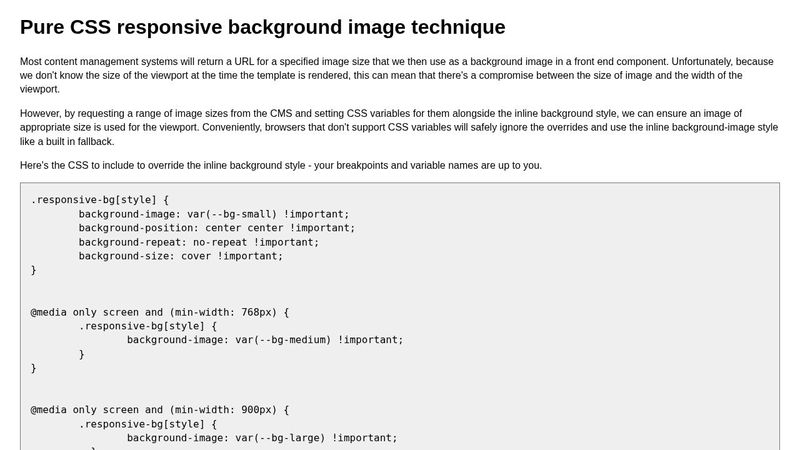Click the "background-size: cover" code line
The height and width of the screenshot is (450, 800).
point(181,255)
